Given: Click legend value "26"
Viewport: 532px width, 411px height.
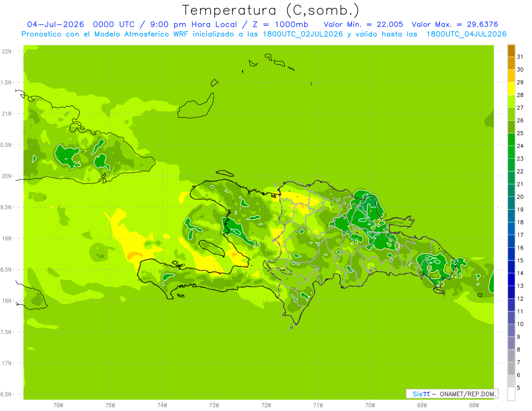Looking at the screenshot, I should pos(520,120).
